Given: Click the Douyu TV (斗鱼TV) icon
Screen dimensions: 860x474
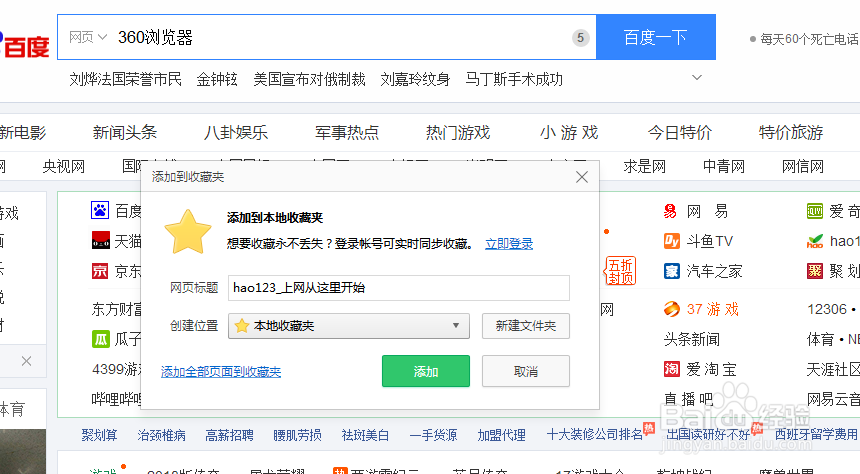Looking at the screenshot, I should point(672,241).
